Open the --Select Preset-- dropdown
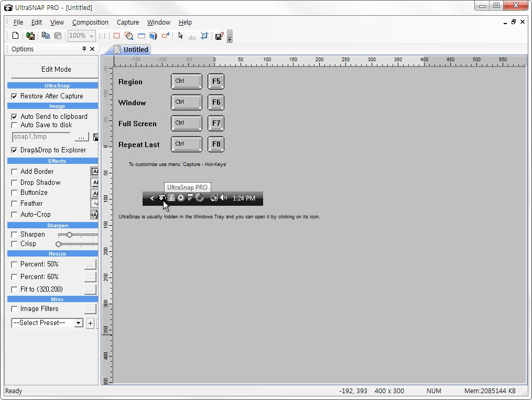Image resolution: width=532 pixels, height=400 pixels. tap(79, 323)
